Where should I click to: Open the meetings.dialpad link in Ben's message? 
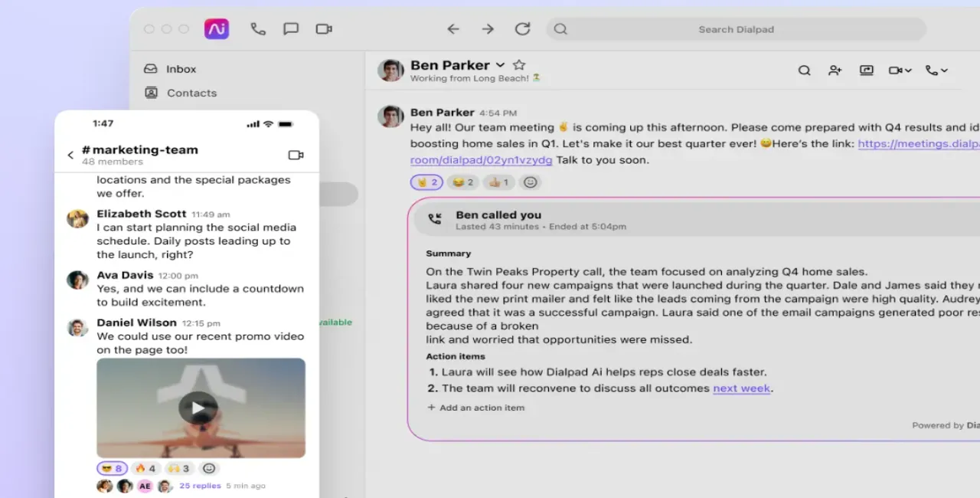point(918,144)
